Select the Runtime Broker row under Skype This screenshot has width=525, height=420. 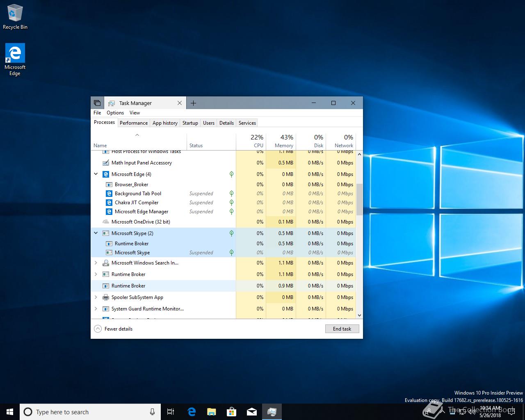click(x=224, y=244)
